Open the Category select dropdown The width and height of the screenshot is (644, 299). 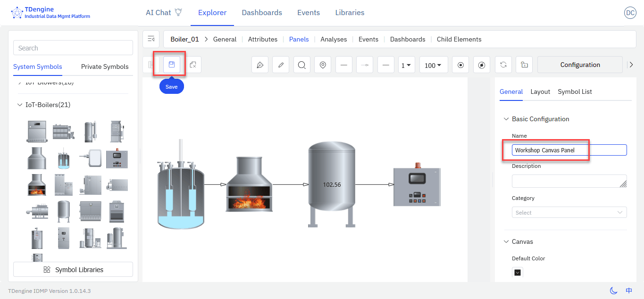point(569,213)
